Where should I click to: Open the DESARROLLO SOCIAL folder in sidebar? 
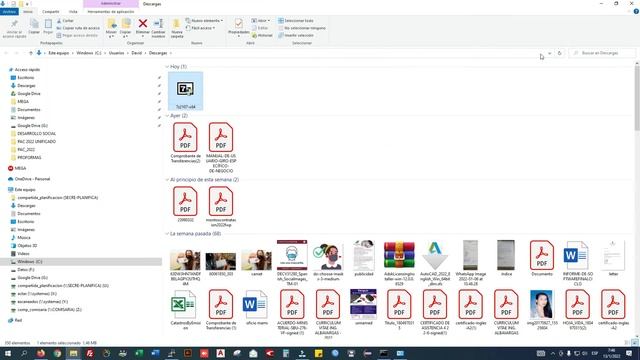36,133
